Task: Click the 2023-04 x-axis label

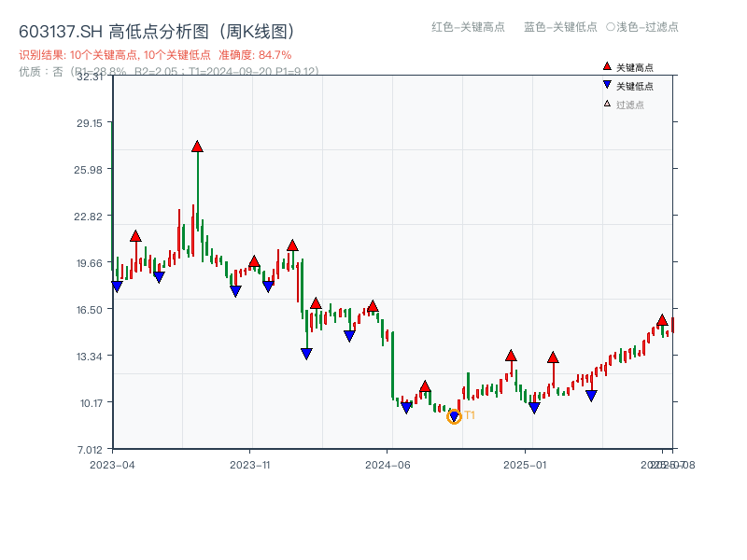Action: 112,465
